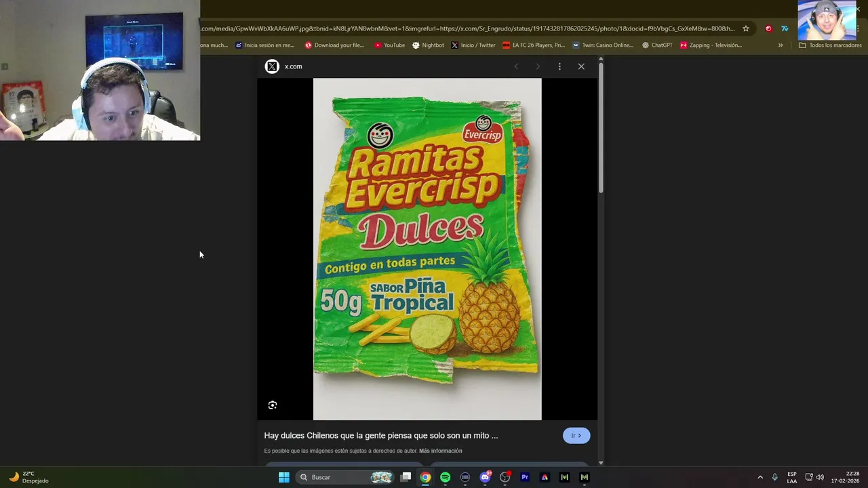Open the 'Zapping - Televisión' bookmark
The width and height of the screenshot is (868, 488).
[711, 45]
